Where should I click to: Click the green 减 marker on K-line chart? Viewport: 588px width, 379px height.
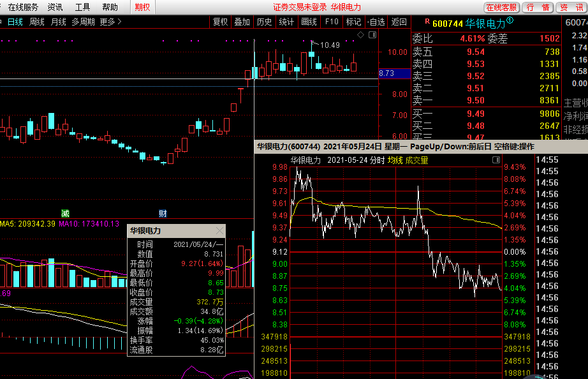(x=65, y=214)
